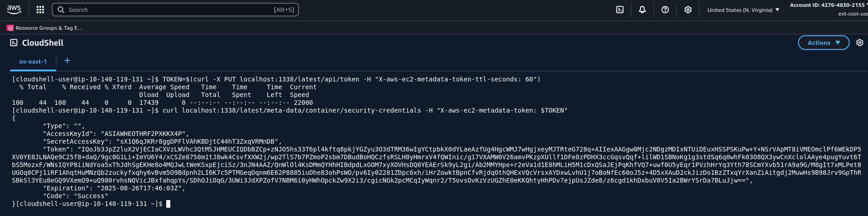Open the services grid menu

tap(40, 10)
